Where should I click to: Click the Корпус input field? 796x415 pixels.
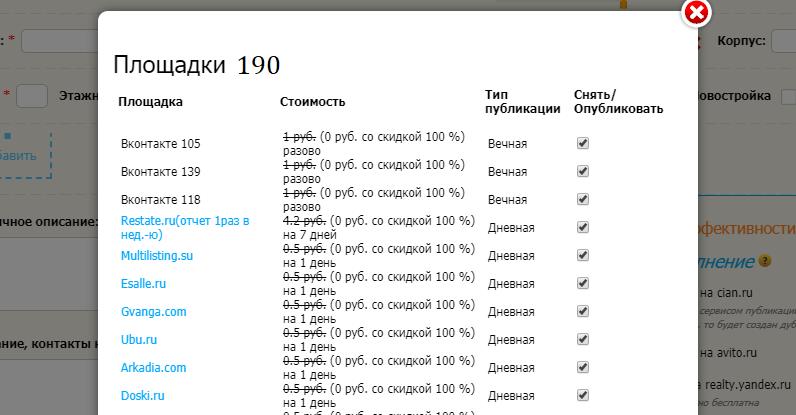[x=784, y=41]
